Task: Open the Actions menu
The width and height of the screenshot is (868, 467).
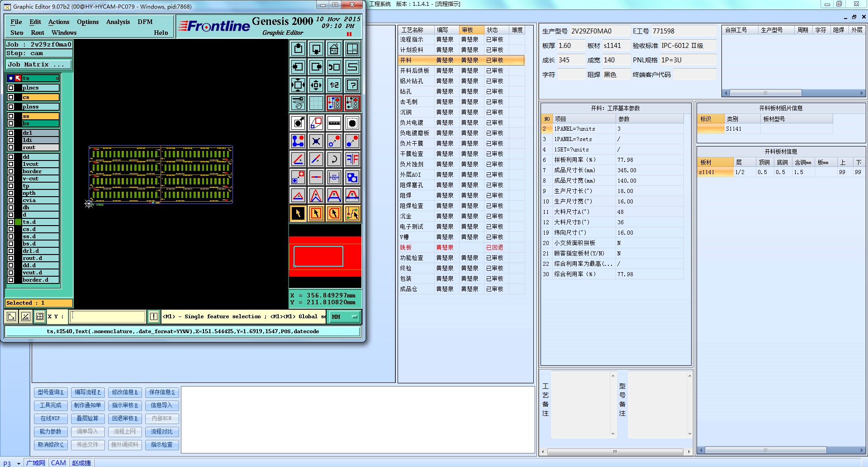Action: pos(59,22)
